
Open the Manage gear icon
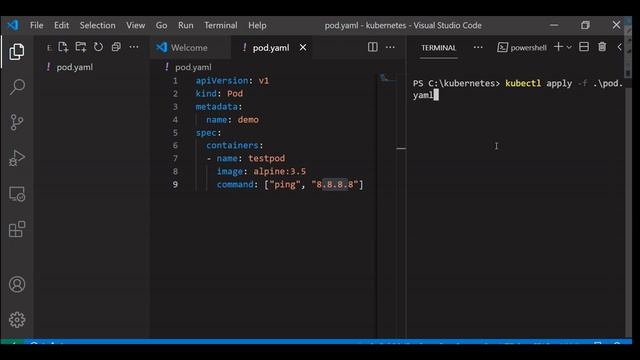pos(17,320)
